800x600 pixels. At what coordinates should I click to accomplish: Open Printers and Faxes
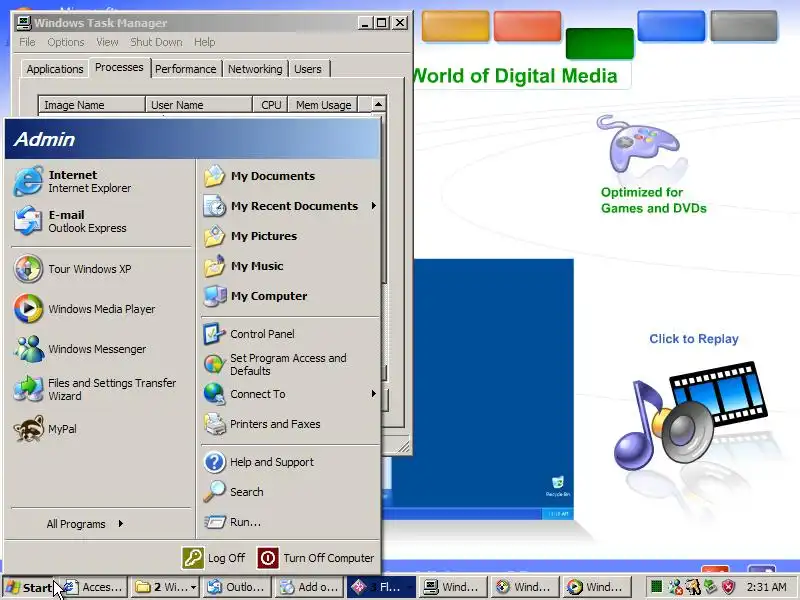[290, 424]
